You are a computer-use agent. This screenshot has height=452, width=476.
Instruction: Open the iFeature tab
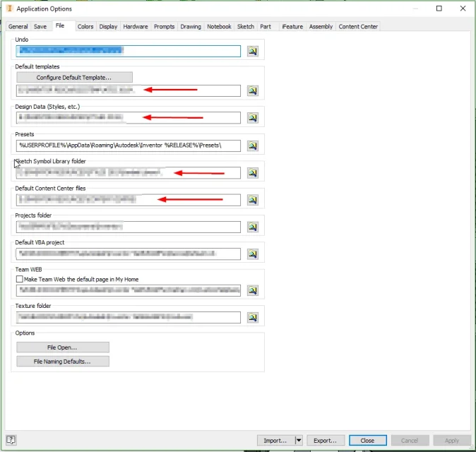pyautogui.click(x=292, y=26)
